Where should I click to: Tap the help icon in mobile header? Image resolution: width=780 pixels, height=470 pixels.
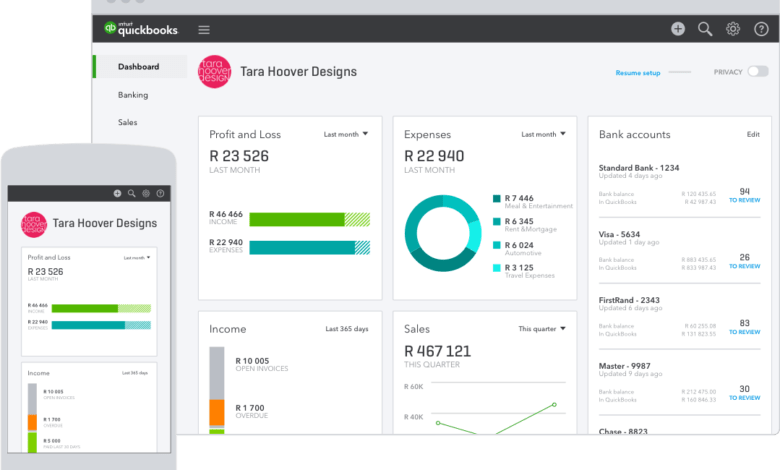[160, 193]
